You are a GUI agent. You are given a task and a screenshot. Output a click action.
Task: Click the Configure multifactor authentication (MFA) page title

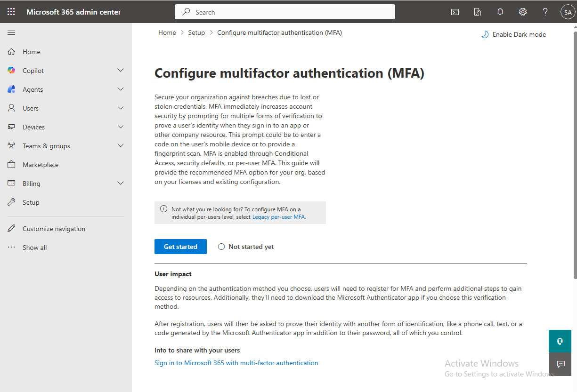coord(289,73)
